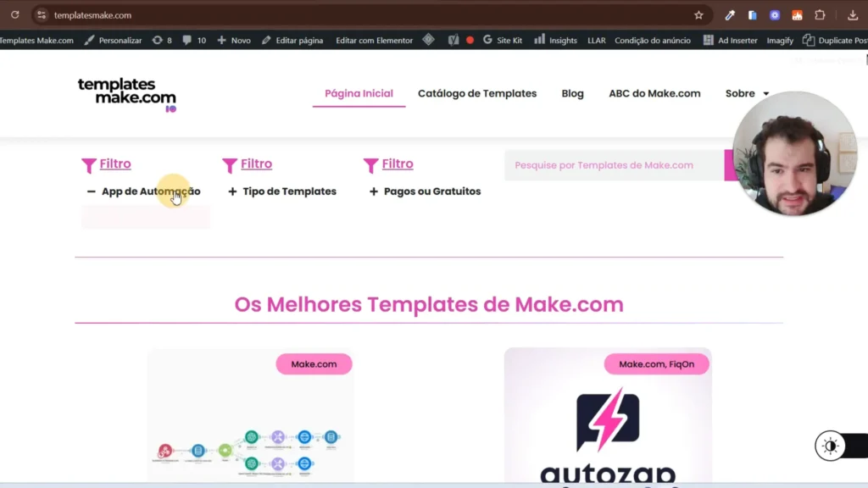The height and width of the screenshot is (488, 868).
Task: Open Imagify in the admin bar
Action: 780,41
